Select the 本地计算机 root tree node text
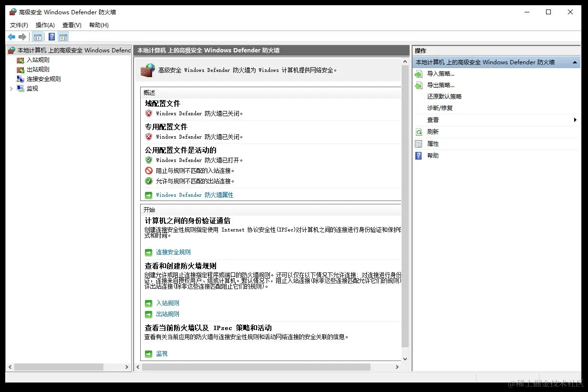The height and width of the screenshot is (392, 588). pos(74,50)
